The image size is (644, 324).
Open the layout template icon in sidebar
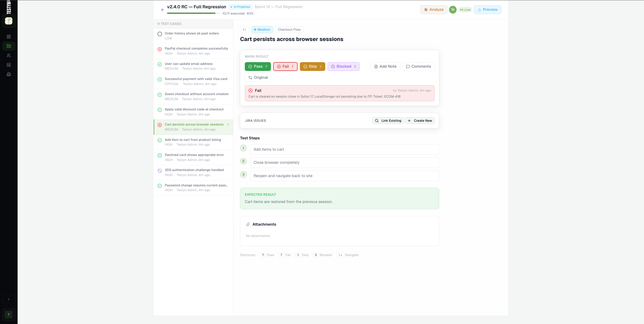(x=9, y=65)
